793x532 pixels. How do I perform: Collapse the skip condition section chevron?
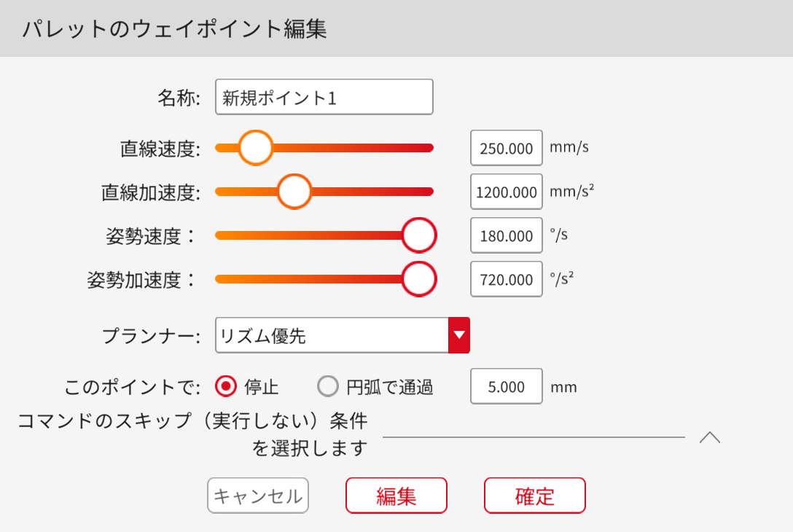point(709,437)
